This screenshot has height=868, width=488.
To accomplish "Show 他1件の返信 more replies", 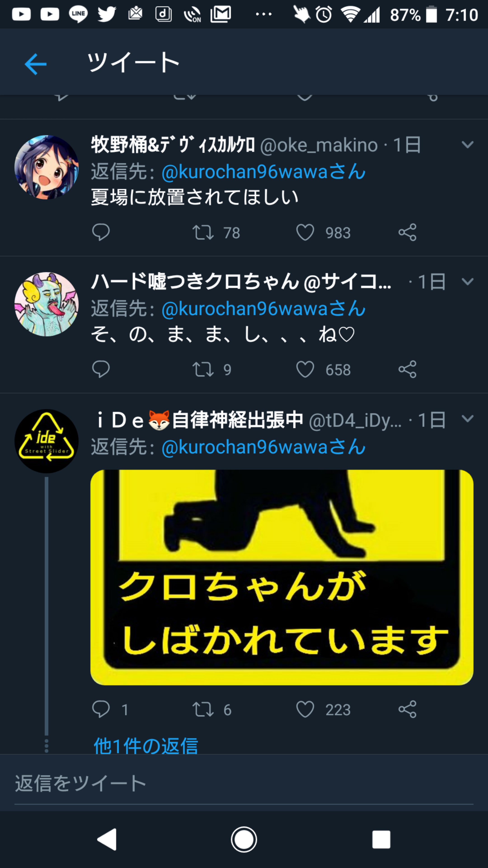I will tap(146, 746).
